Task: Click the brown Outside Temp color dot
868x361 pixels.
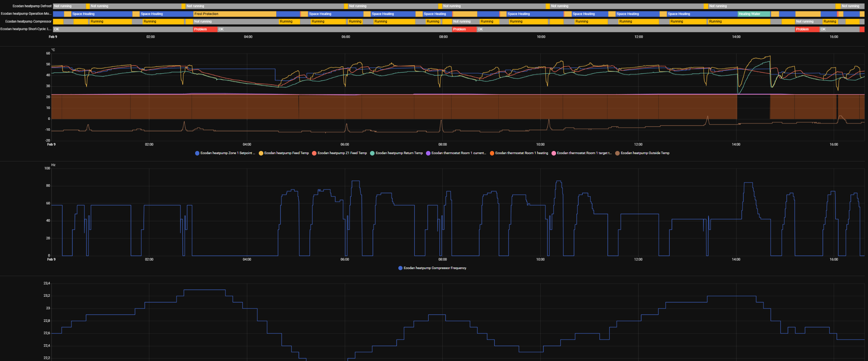Action: click(x=617, y=153)
